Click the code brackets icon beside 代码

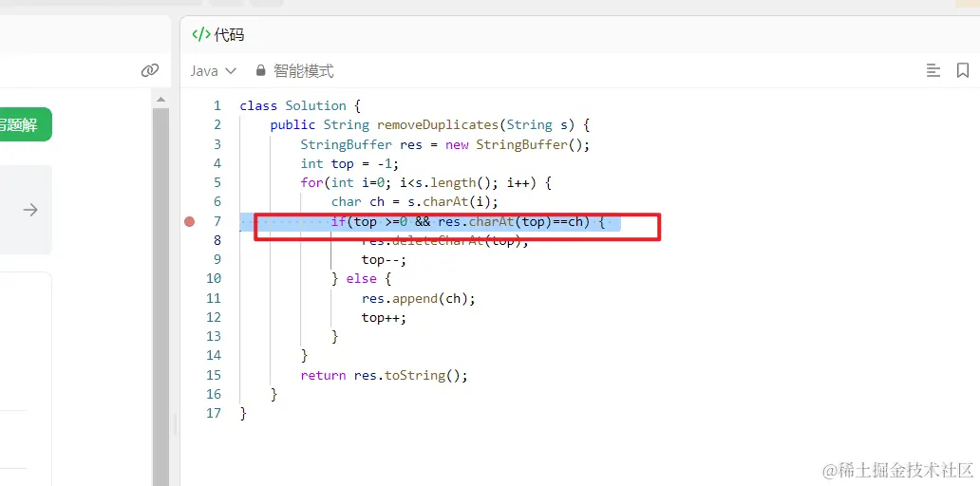(200, 34)
